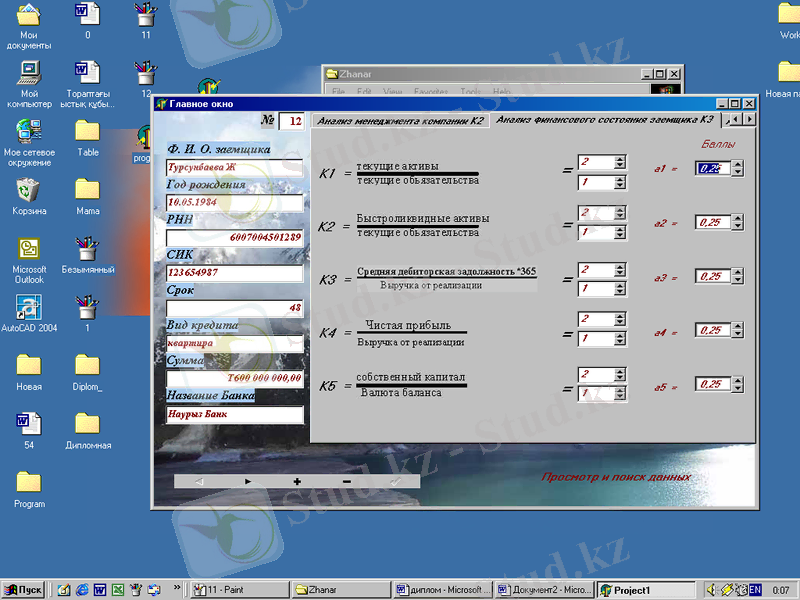Viewport: 800px width, 600px height.
Task: Click Internet Explorer icon in quick launch
Action: (81, 589)
